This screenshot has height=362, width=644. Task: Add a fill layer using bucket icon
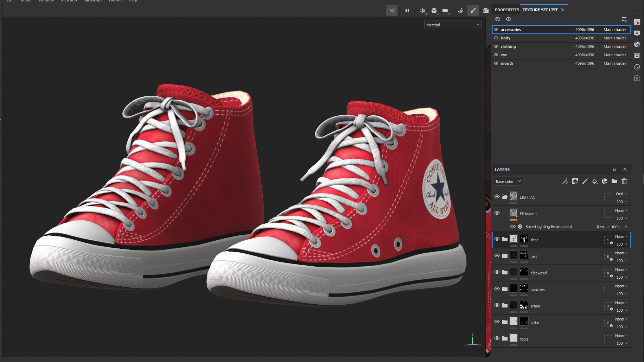click(594, 182)
